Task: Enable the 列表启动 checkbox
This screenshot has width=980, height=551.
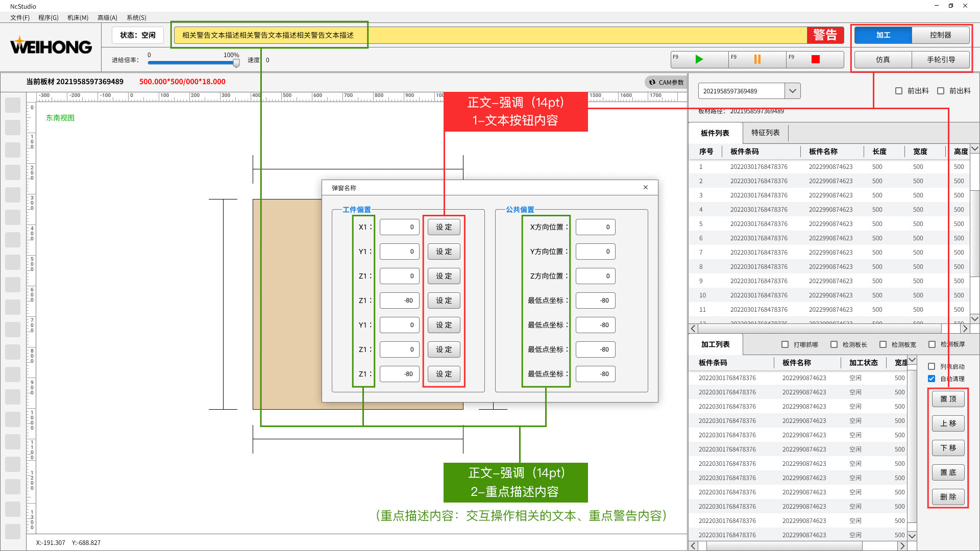Action: tap(932, 366)
